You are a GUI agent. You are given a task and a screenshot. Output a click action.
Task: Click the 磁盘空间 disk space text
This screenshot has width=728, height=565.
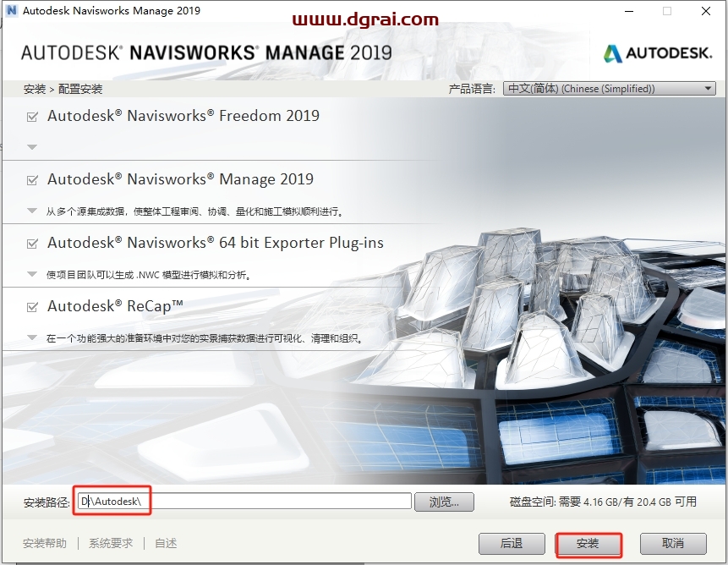click(x=603, y=502)
